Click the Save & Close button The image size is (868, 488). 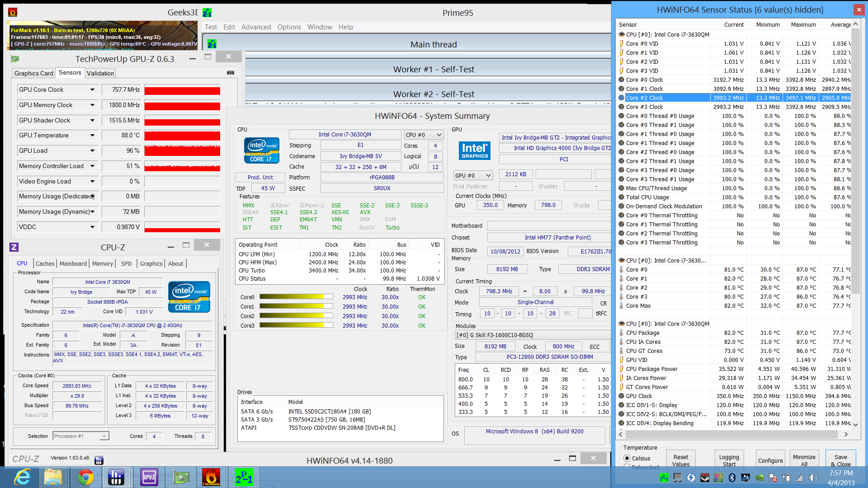(841, 460)
